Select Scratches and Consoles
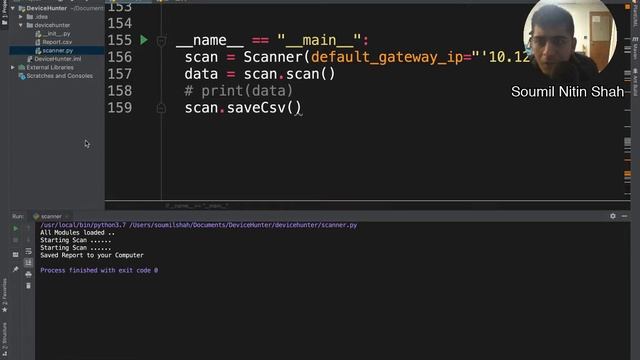The width and height of the screenshot is (640, 360). [59, 76]
